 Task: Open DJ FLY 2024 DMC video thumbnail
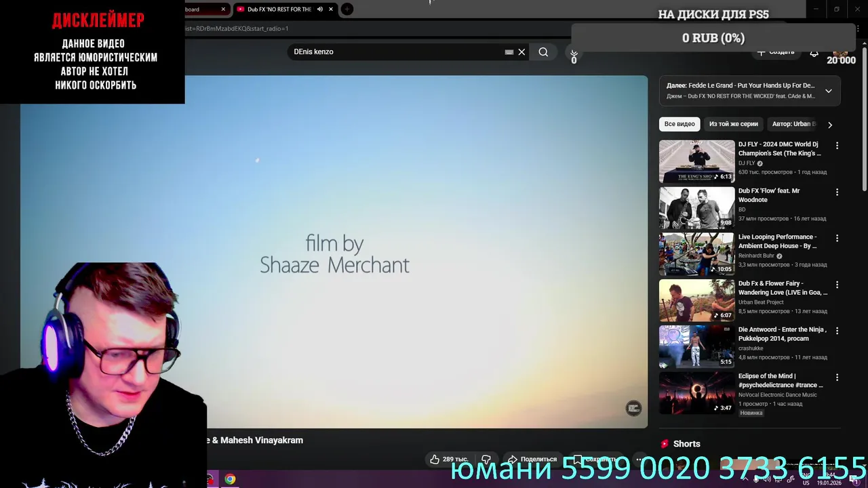coord(696,161)
